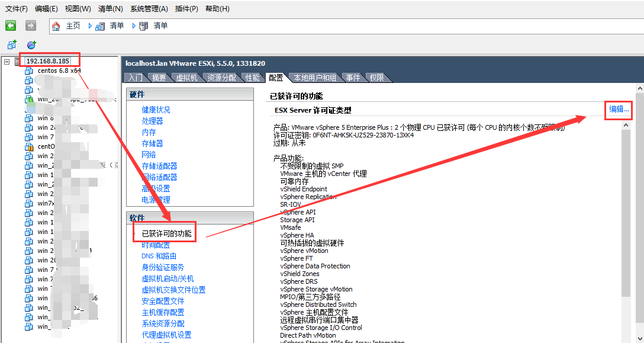Click the vSphere Distributed Switch feature text
This screenshot has height=343, width=644.
tap(318, 304)
